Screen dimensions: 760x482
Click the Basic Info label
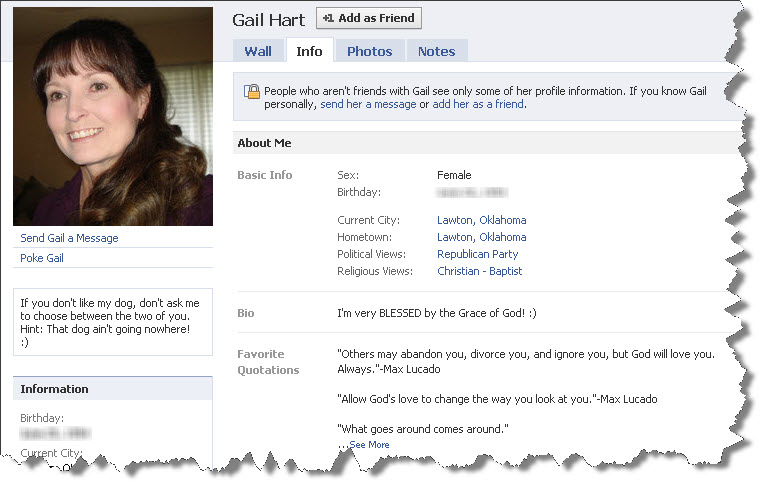click(265, 175)
